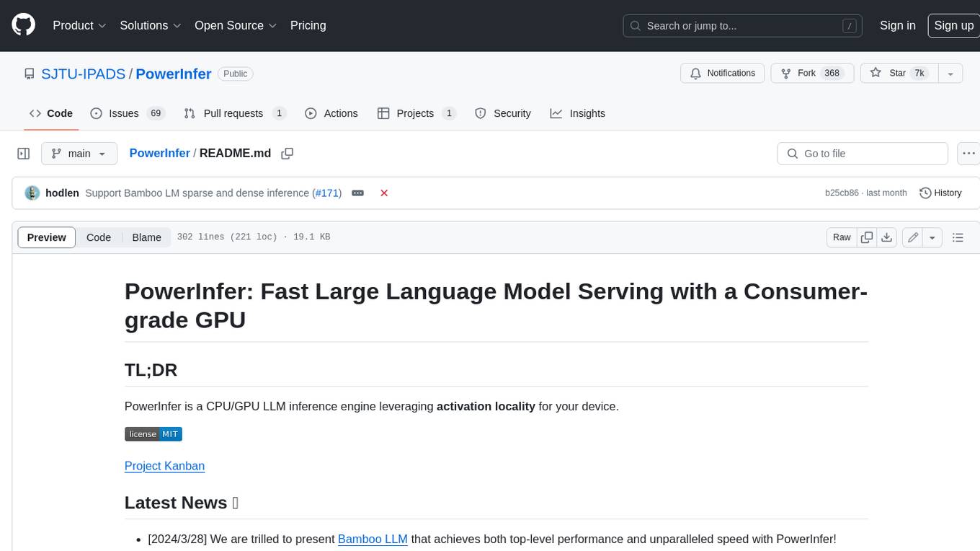Focus the Go to file input
The width and height of the screenshot is (980, 551).
point(863,154)
